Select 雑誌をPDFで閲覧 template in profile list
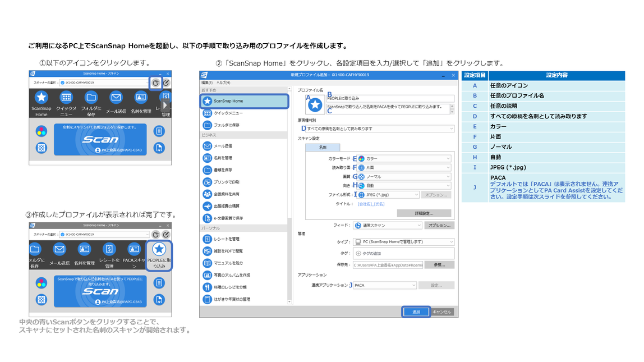 (x=245, y=251)
